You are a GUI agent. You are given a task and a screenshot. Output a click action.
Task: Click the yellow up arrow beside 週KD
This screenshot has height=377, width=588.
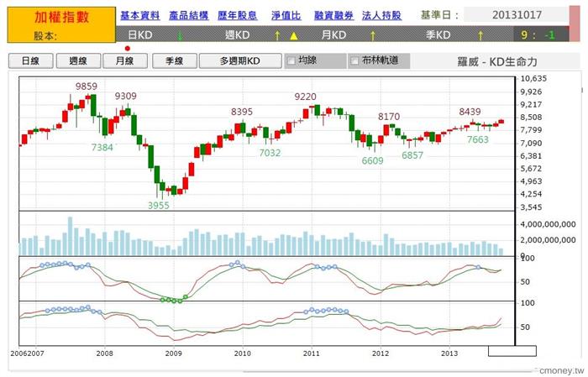(x=277, y=35)
